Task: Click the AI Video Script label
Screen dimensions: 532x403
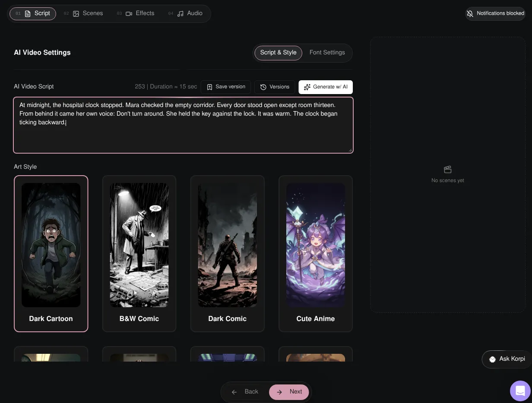Action: pyautogui.click(x=34, y=87)
